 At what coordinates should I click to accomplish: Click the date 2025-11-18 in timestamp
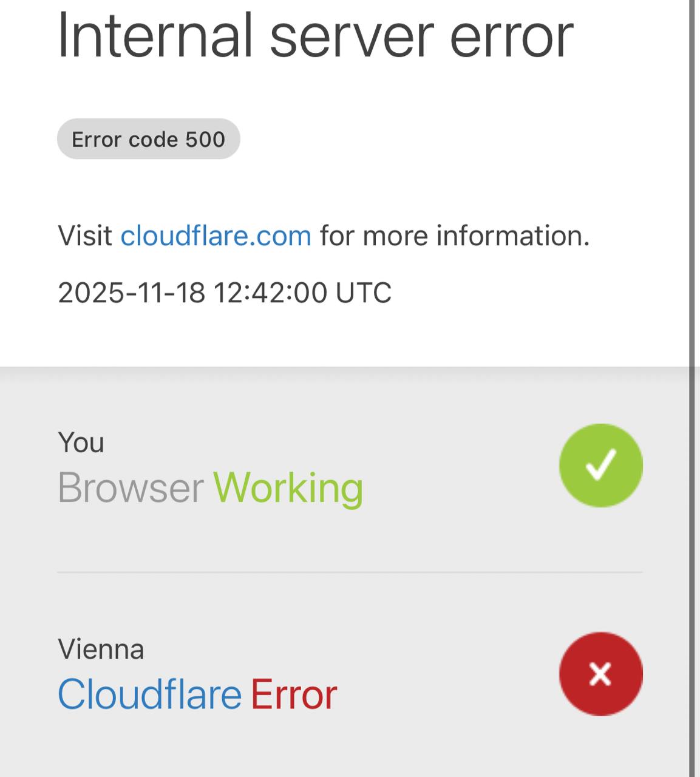[x=131, y=293]
